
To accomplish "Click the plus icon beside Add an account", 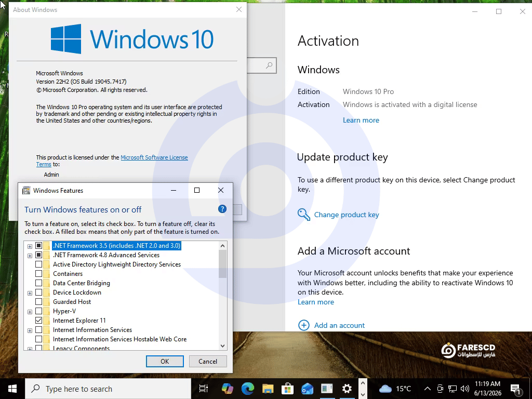I will pyautogui.click(x=303, y=325).
